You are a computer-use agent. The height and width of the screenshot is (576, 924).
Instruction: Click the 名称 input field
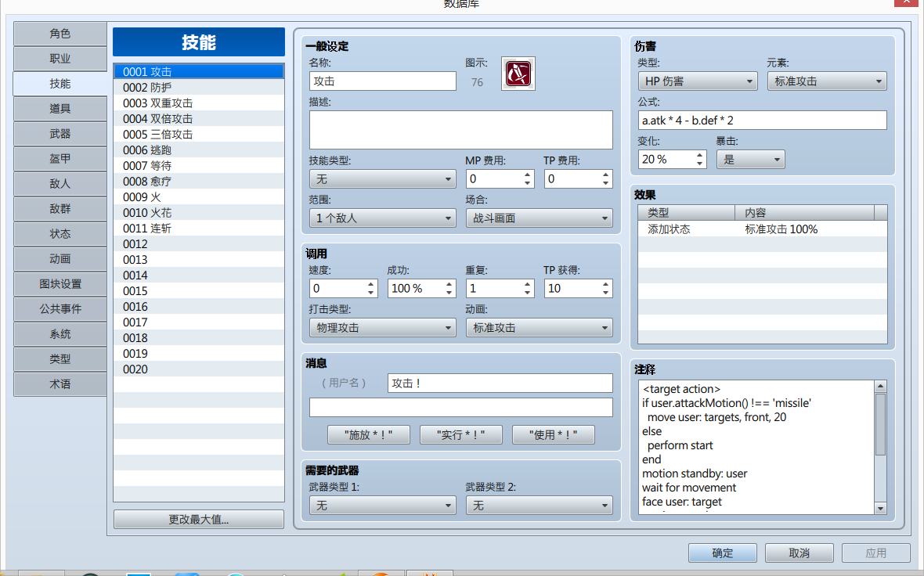(382, 81)
